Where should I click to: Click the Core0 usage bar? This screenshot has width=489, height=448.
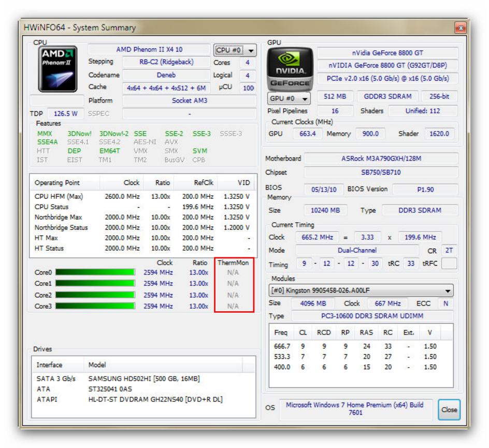coord(95,272)
